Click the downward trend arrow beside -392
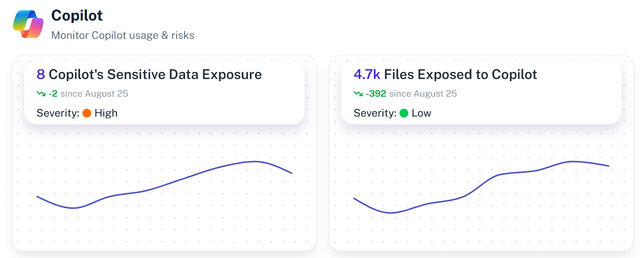This screenshot has width=644, height=258. pyautogui.click(x=358, y=94)
